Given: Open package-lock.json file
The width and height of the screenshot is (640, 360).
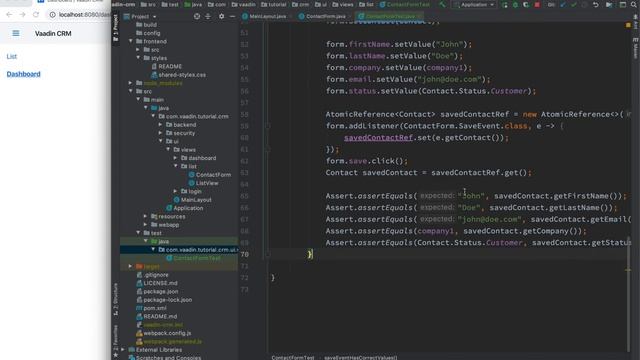Looking at the screenshot, I should (164, 300).
